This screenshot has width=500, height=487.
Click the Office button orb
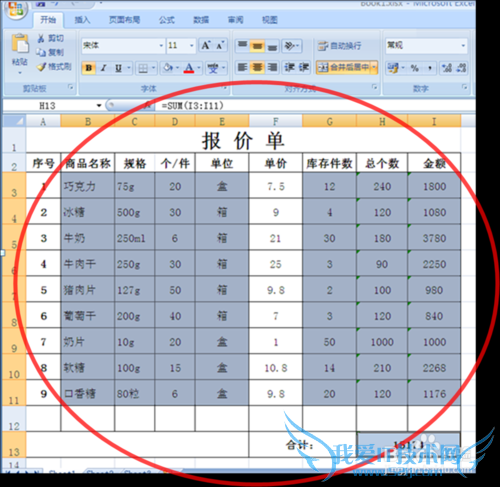17,9
